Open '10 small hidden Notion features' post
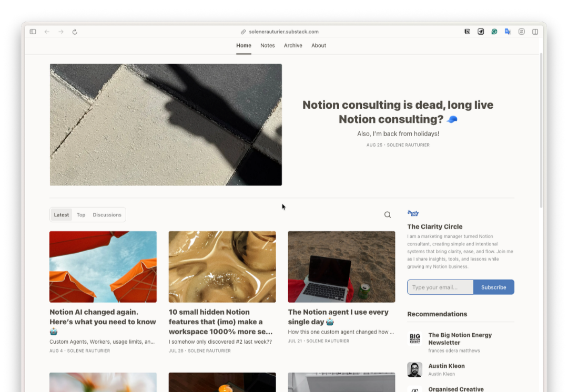568x392 pixels. pos(221,322)
